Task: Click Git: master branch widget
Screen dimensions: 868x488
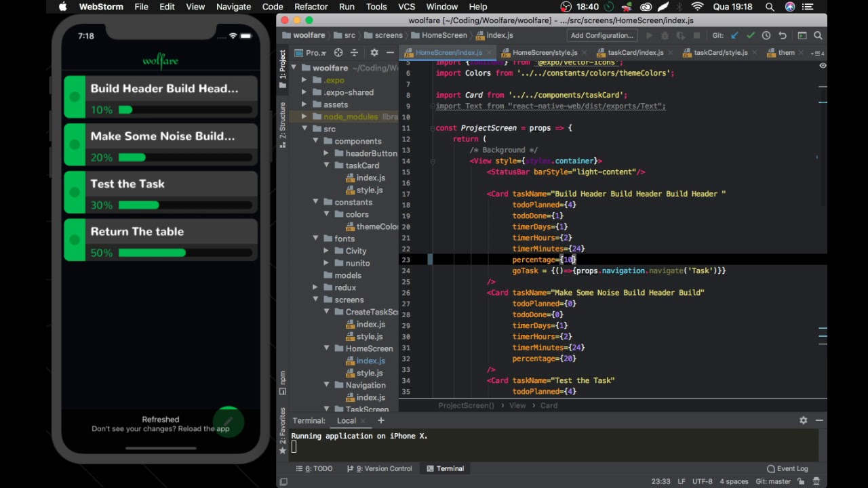Action: coord(773,481)
